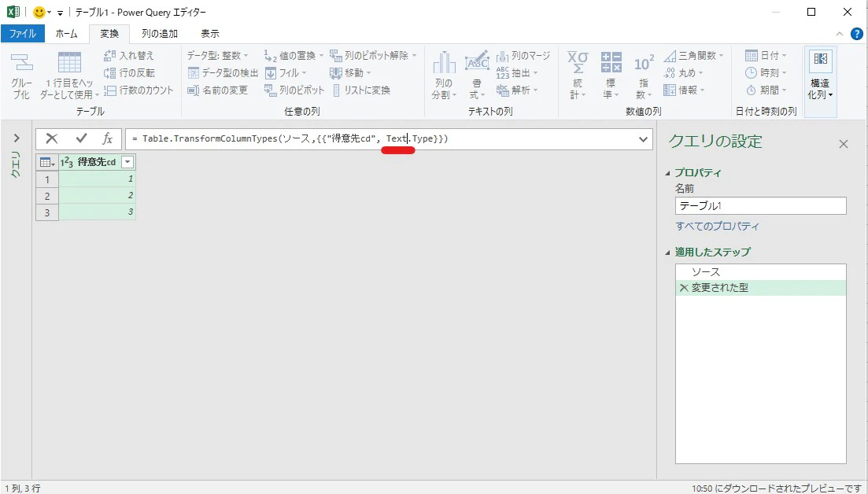This screenshot has height=494, width=868.
Task: Open the 構造化列 (Structured Column) menu
Action: pos(820,82)
